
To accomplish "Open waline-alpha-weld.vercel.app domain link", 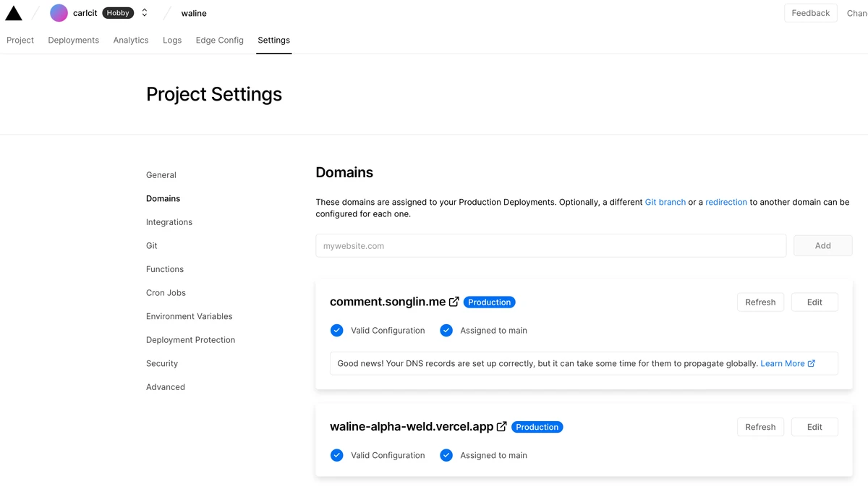I will click(412, 427).
